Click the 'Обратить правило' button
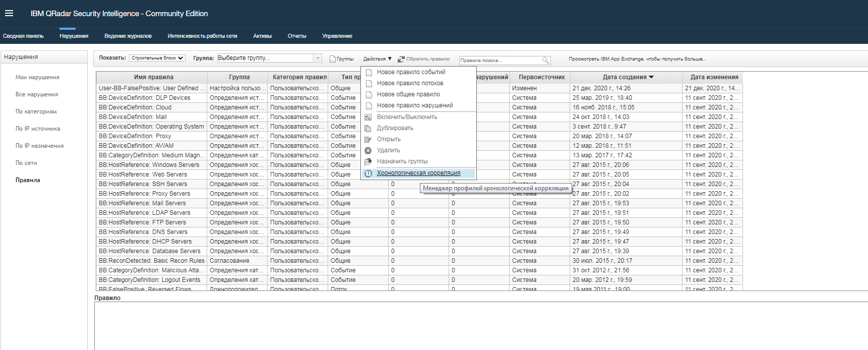Image resolution: width=868 pixels, height=350 pixels. click(x=423, y=59)
